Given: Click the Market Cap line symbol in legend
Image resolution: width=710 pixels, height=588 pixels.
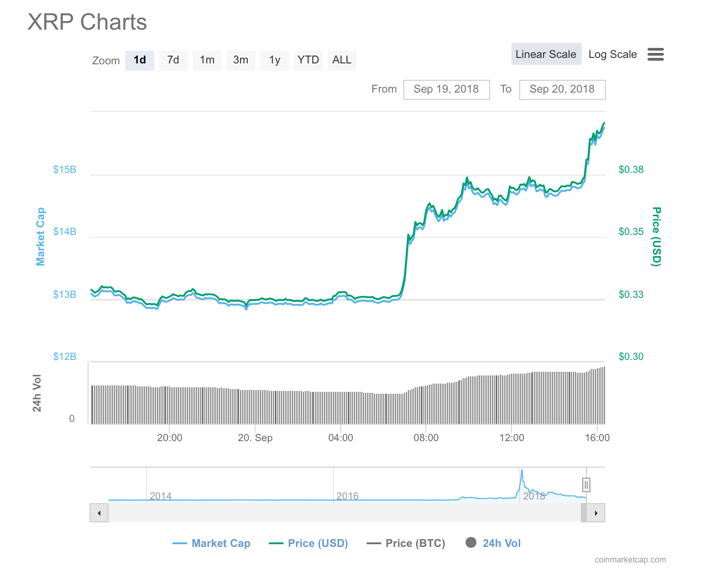Looking at the screenshot, I should click(179, 543).
